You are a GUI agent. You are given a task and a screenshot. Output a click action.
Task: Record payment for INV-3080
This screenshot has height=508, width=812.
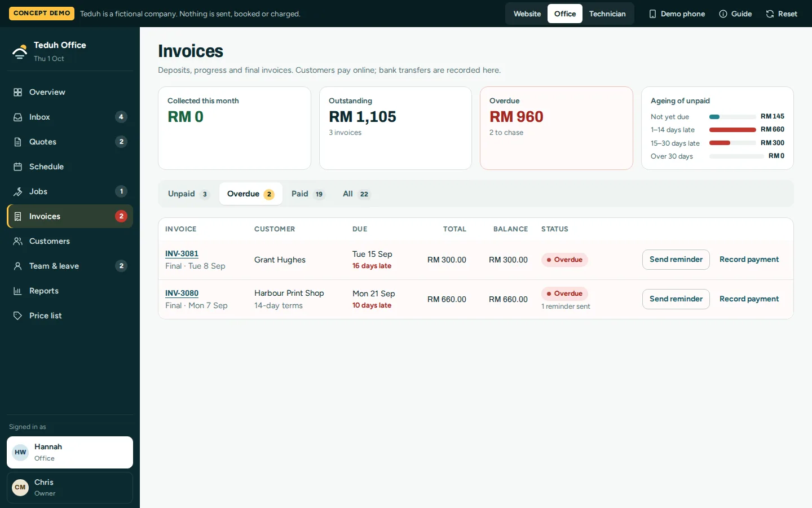[x=749, y=299]
